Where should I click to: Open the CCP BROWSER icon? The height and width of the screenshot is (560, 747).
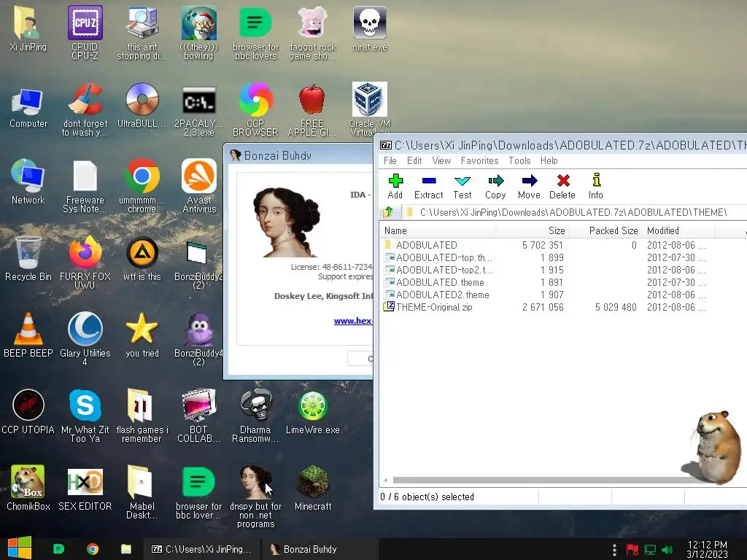pos(255,109)
